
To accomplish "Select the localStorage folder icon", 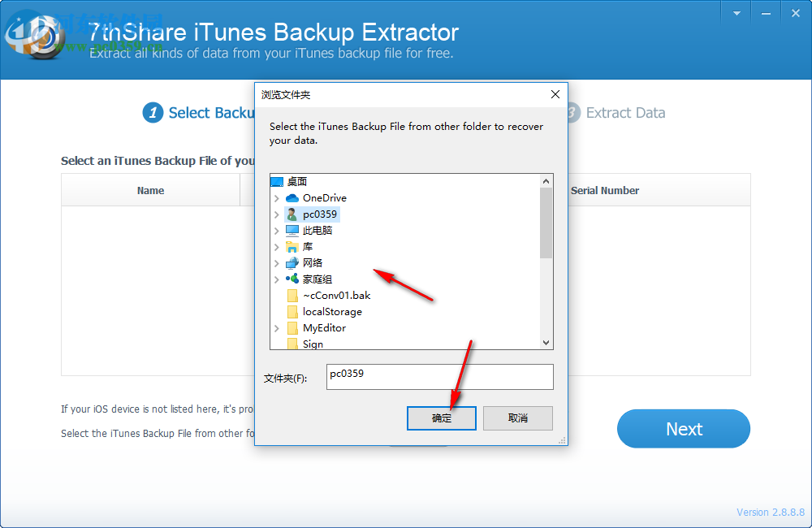I will point(293,311).
